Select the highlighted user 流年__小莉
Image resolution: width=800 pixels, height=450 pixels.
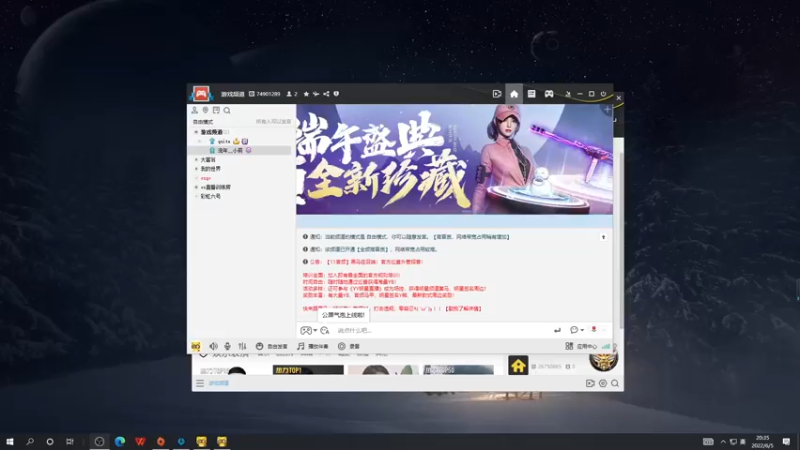tap(239, 151)
